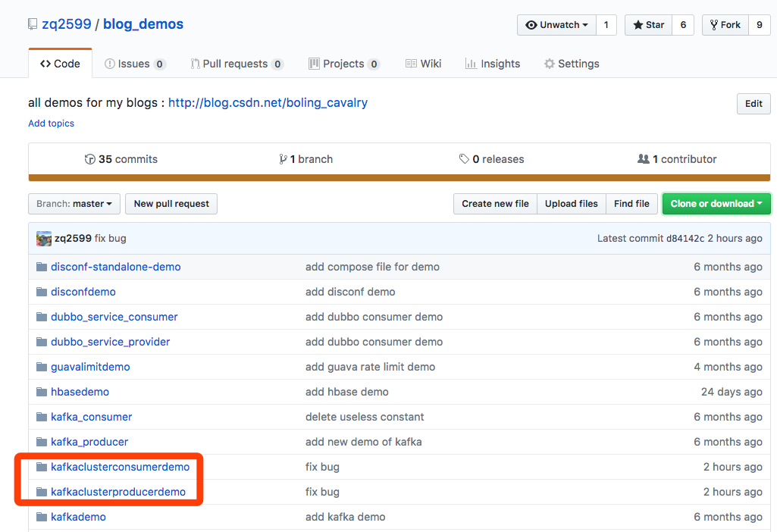
Task: Open the blog_demos repository link
Action: (x=143, y=24)
